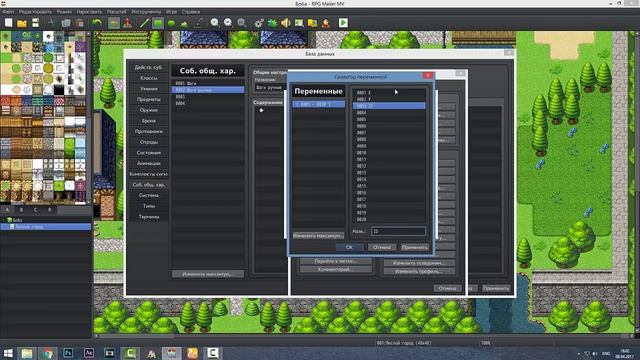Select the Предметы database tab
Image resolution: width=640 pixels, height=360 pixels.
click(x=149, y=99)
